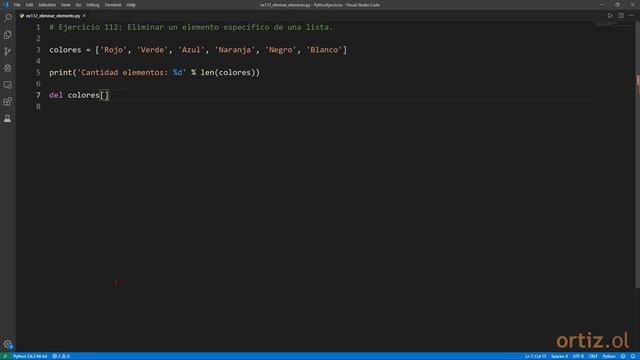Click the len(colores) call on line 5
Image resolution: width=640 pixels, height=360 pixels.
228,73
